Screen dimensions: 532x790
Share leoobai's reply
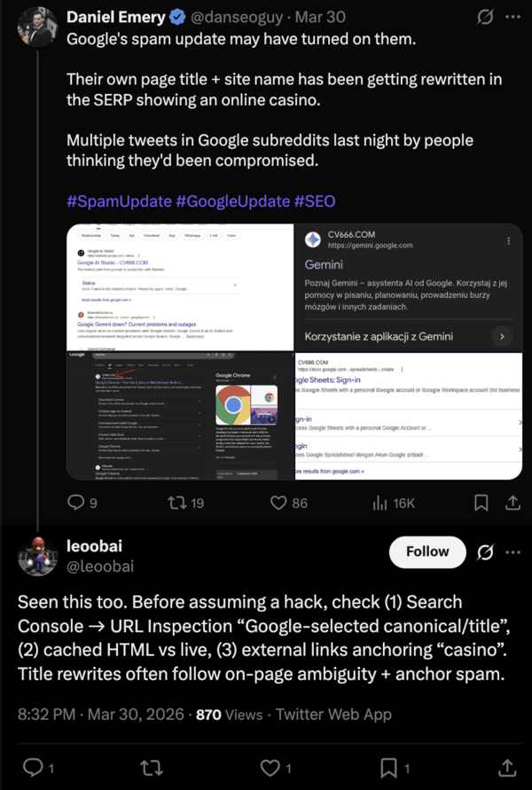coord(507,766)
